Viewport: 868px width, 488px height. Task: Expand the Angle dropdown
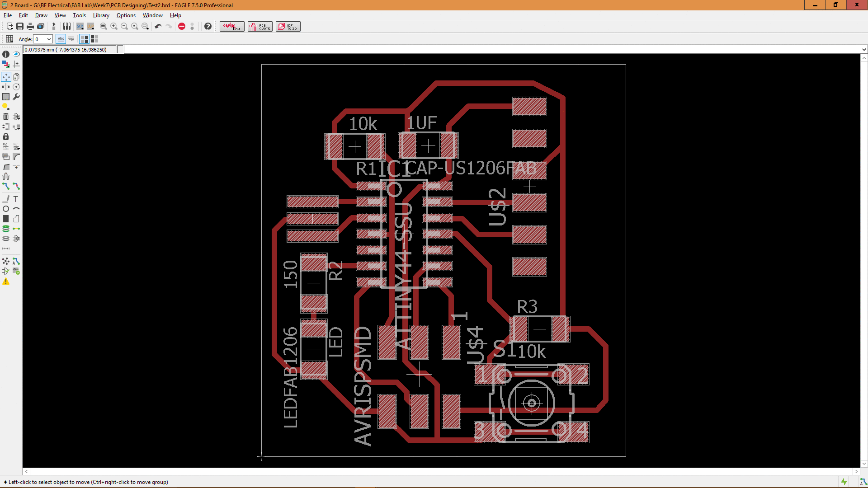(49, 39)
